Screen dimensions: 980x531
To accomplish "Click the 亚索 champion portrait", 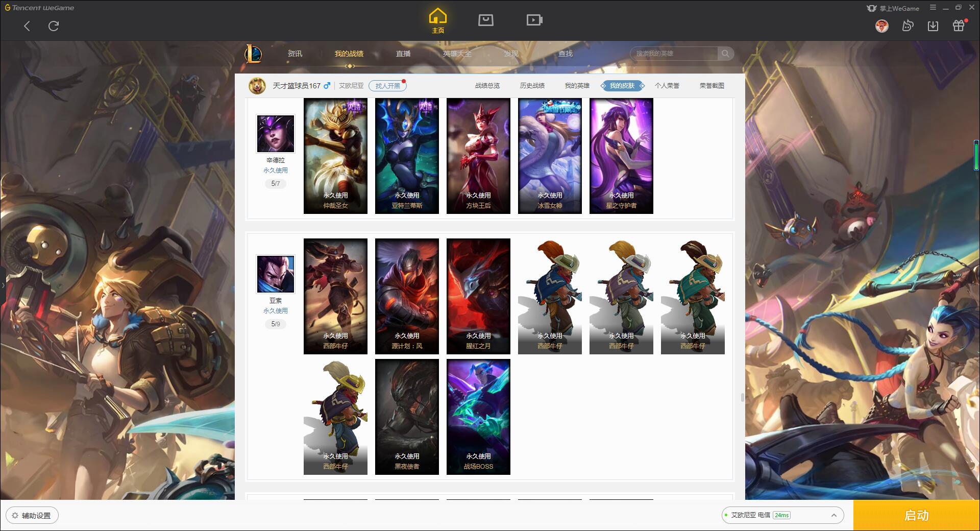I will tap(276, 274).
